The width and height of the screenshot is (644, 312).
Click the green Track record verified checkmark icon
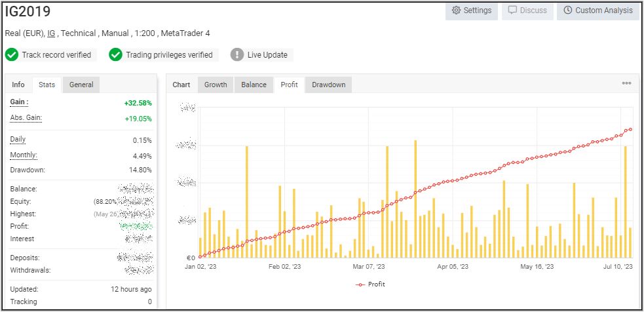pos(12,55)
